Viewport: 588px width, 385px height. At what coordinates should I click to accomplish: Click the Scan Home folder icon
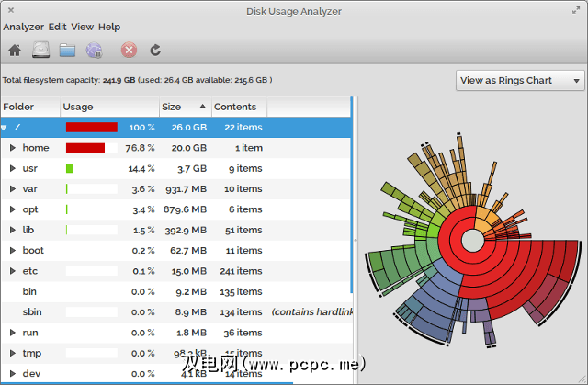[x=15, y=50]
